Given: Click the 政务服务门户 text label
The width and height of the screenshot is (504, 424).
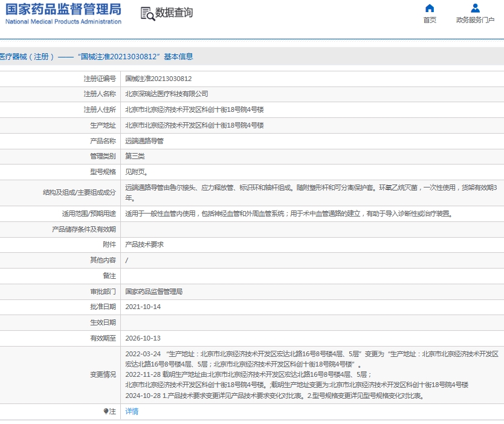Looking at the screenshot, I should point(475,20).
